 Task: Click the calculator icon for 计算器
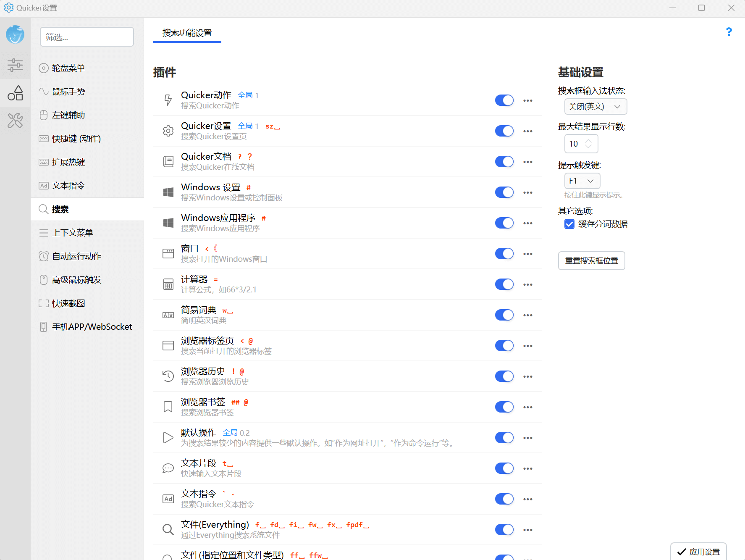(x=168, y=284)
